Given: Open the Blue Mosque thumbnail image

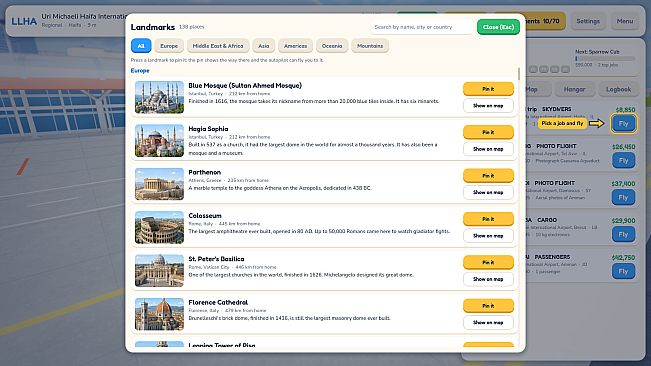Looking at the screenshot, I should click(159, 97).
